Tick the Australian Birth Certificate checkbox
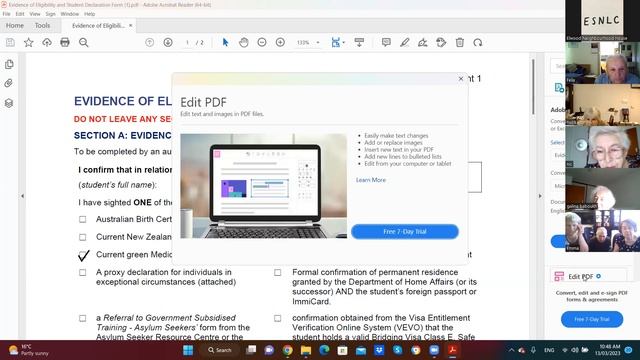The image size is (640, 360). [x=82, y=220]
